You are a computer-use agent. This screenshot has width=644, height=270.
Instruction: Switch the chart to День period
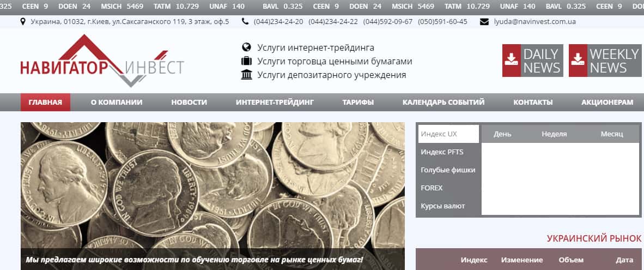tap(502, 134)
